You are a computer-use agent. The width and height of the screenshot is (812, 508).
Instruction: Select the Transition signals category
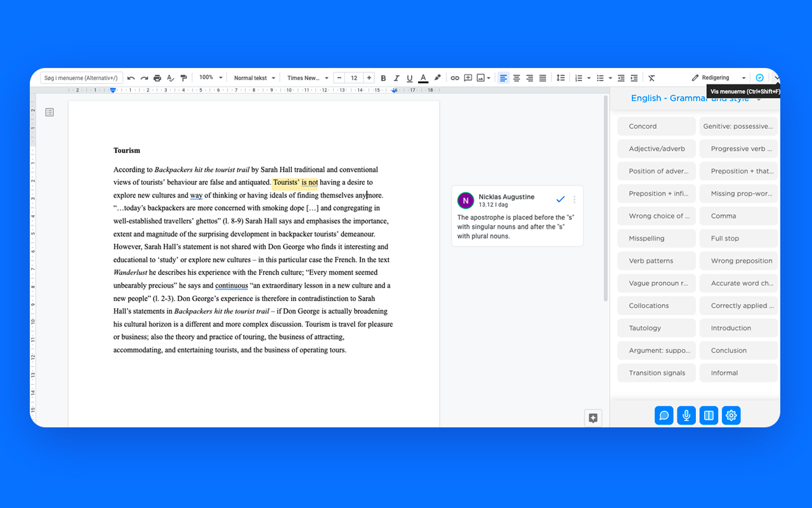(657, 373)
